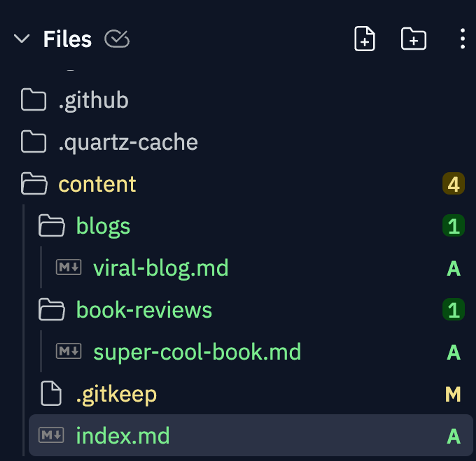Click the M status indicator on .gitkeep
Screen dimensions: 476x461
[453, 394]
